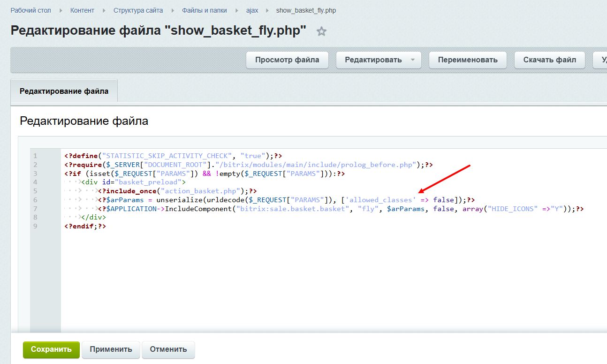Cancel editing with Отменить button

[168, 349]
